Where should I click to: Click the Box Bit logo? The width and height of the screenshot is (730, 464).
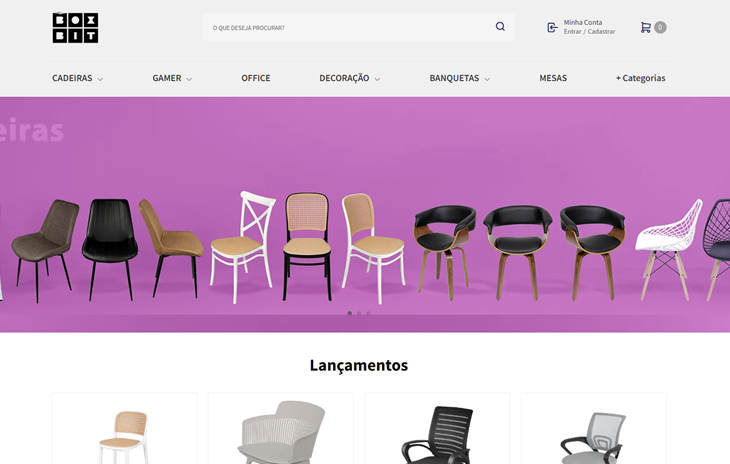click(75, 27)
